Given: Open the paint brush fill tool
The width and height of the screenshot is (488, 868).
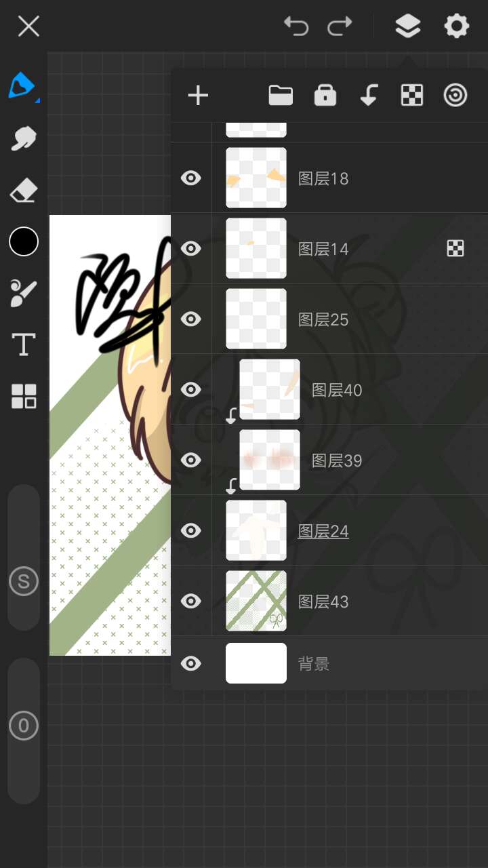Looking at the screenshot, I should tap(23, 293).
